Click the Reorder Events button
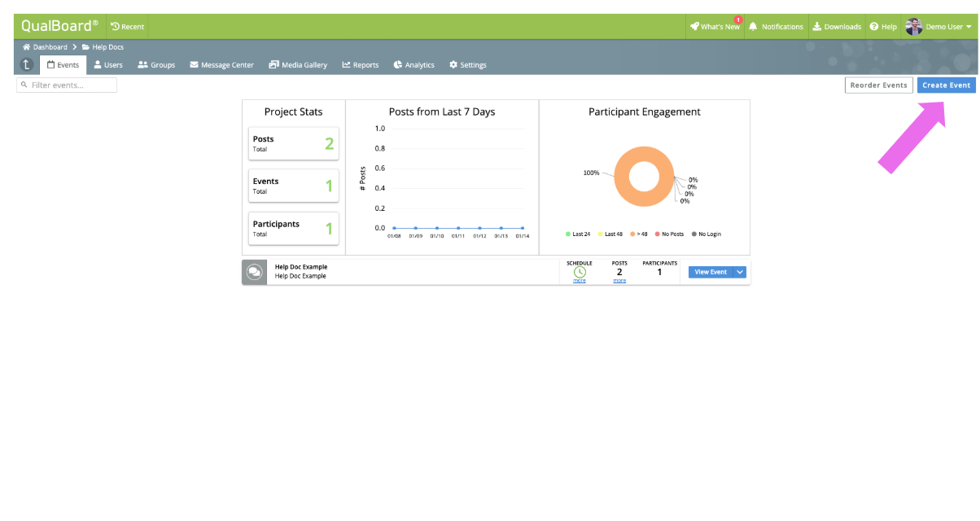Viewport: 980px width, 521px height. (878, 85)
